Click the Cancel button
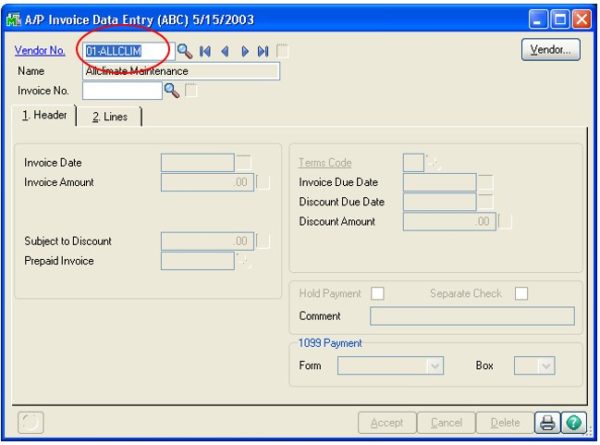 click(x=446, y=423)
